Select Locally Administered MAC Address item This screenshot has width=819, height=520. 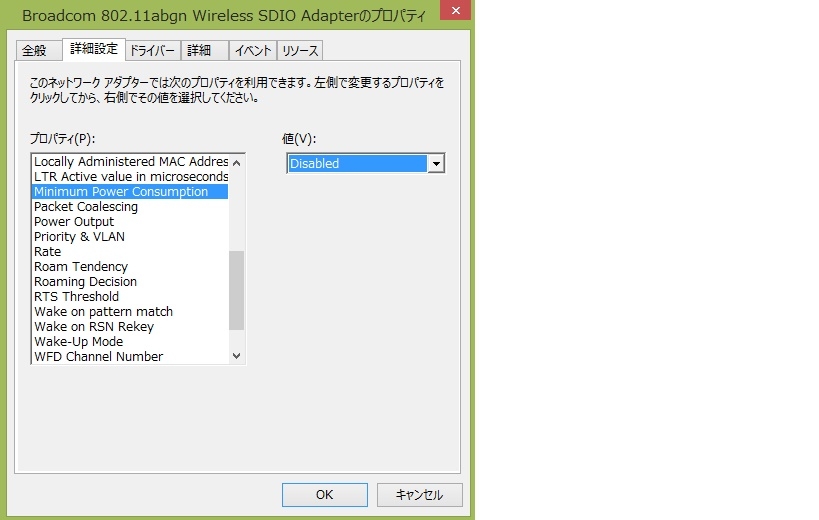[x=130, y=162]
